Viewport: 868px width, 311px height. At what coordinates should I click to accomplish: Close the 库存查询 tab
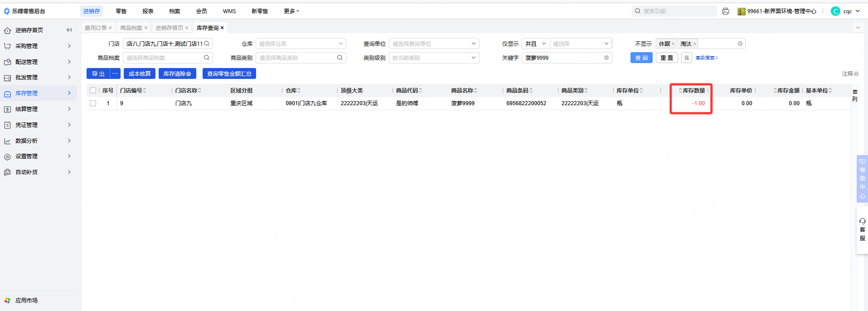[x=222, y=28]
